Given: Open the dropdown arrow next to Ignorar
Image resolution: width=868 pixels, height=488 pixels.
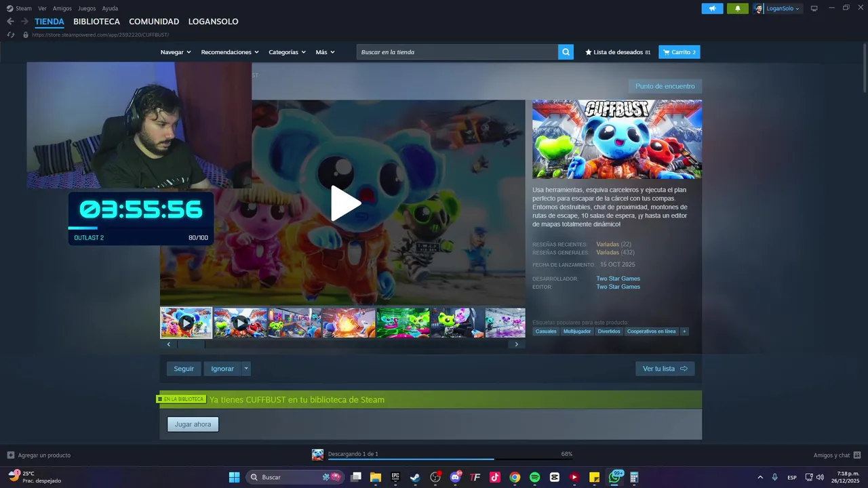Looking at the screenshot, I should click(x=246, y=369).
